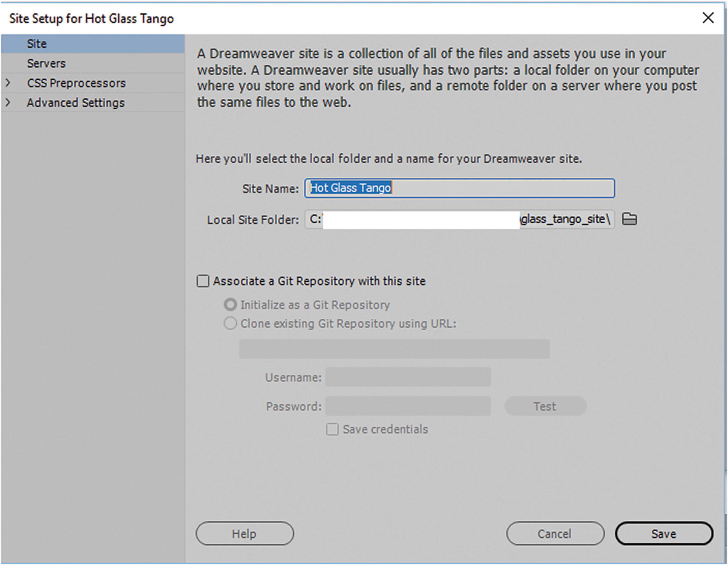The image size is (728, 565).
Task: Select Initialize as a Git Repository option
Action: tap(230, 305)
